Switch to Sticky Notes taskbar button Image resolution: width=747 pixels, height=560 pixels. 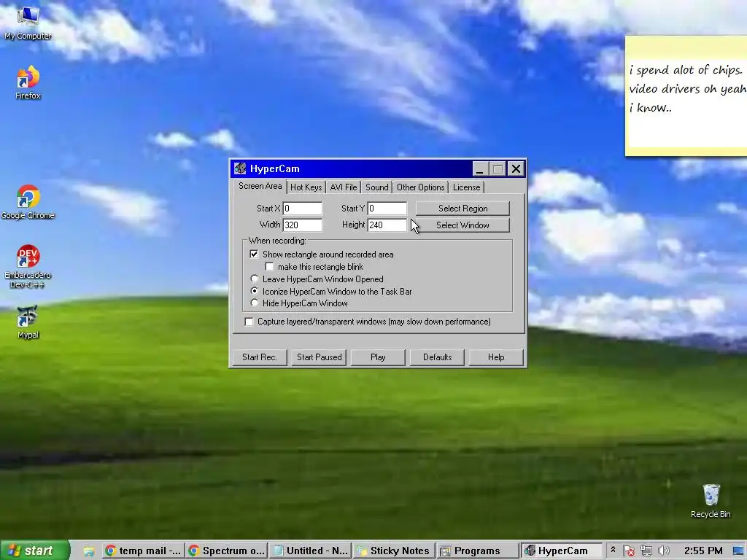coord(394,551)
